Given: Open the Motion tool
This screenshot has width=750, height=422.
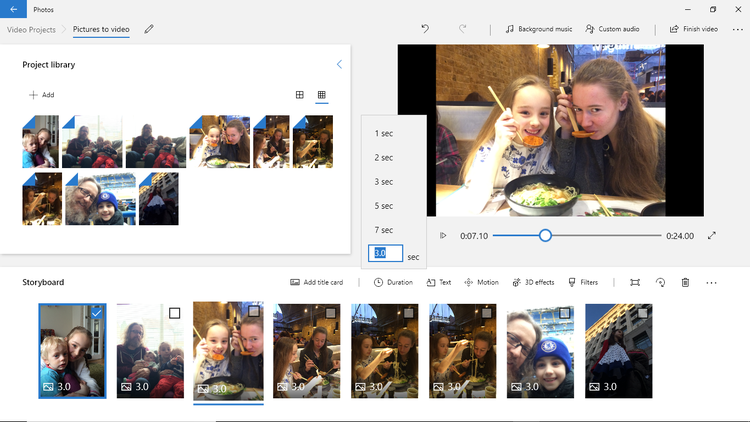Looking at the screenshot, I should (x=481, y=282).
